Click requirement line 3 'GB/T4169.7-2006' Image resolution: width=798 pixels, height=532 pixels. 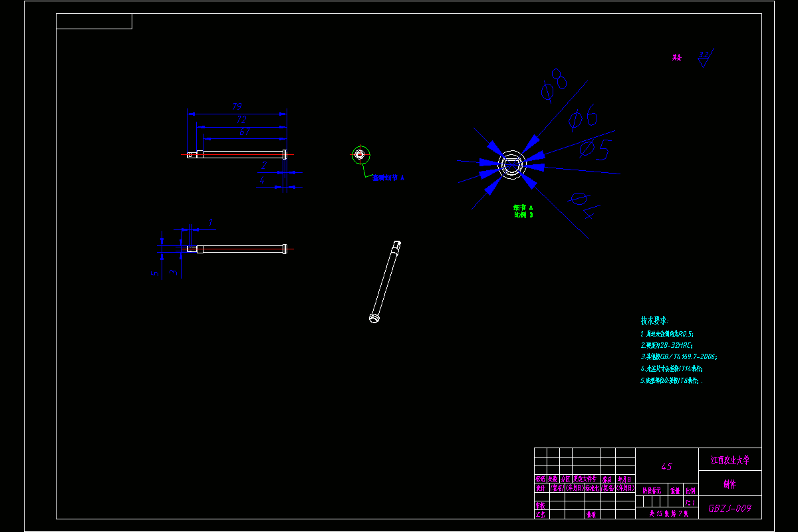[679, 357]
